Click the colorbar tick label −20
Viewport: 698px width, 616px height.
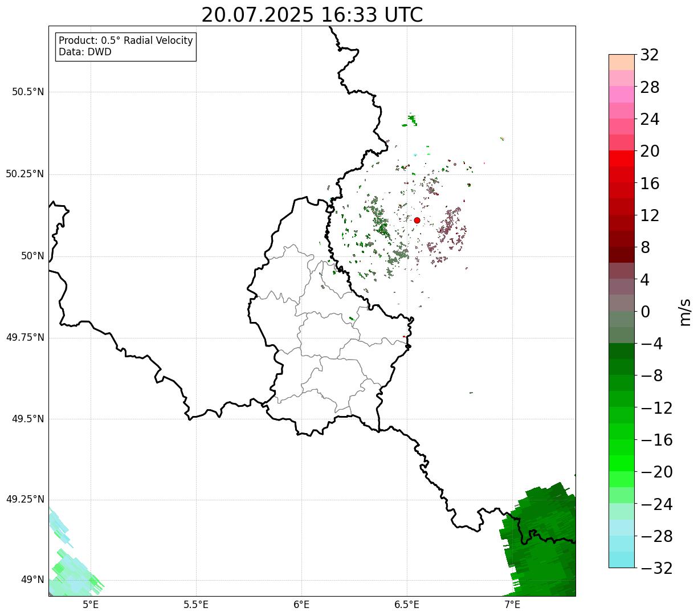coord(656,472)
